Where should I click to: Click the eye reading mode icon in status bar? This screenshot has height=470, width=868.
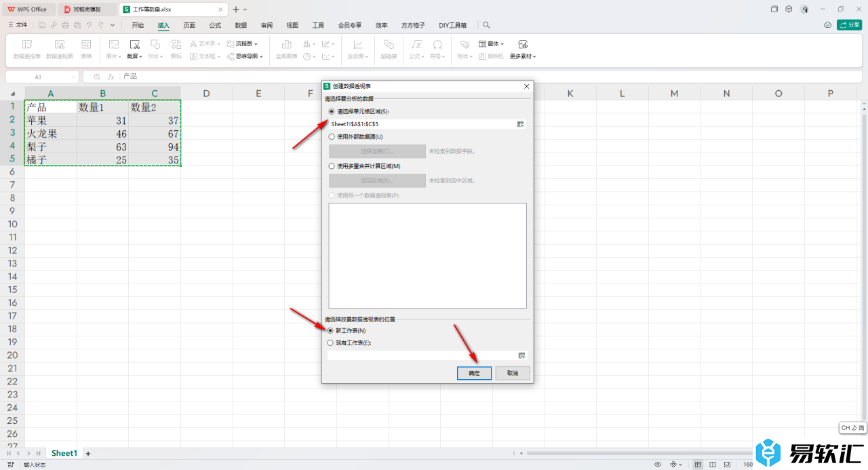[x=658, y=465]
